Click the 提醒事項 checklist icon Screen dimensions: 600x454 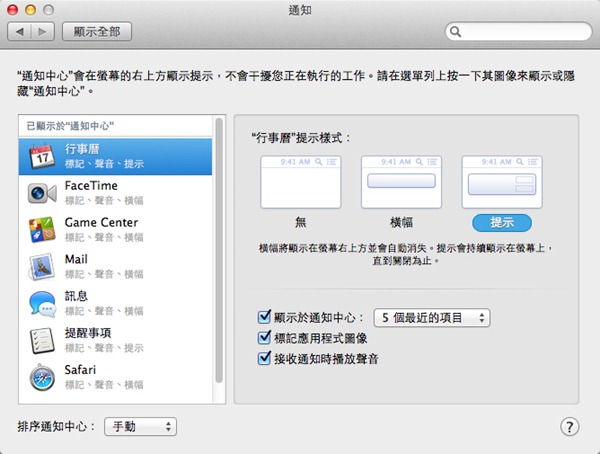(42, 340)
